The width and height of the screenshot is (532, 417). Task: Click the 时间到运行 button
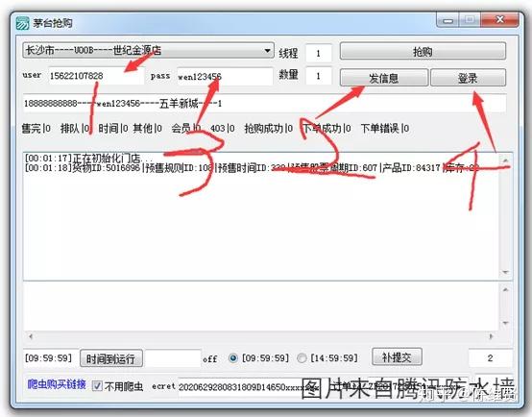(x=111, y=358)
